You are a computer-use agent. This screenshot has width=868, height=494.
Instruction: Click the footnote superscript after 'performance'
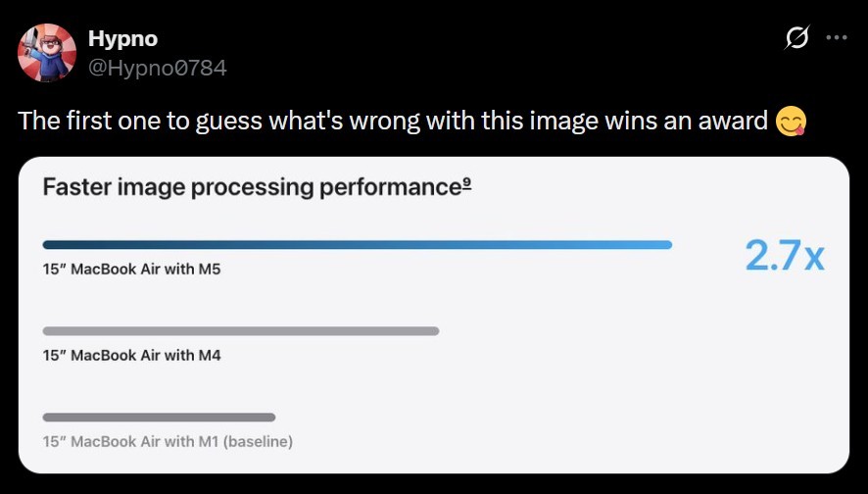pos(468,183)
